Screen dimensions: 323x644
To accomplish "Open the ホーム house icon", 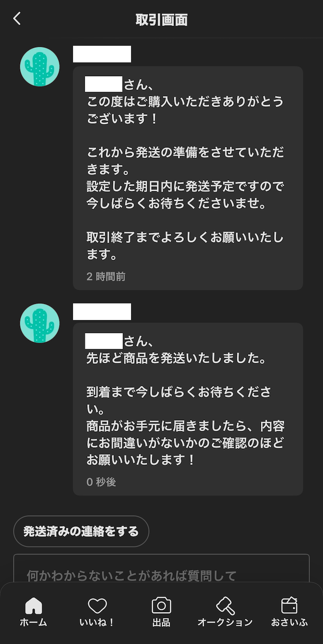I will pyautogui.click(x=33, y=605).
